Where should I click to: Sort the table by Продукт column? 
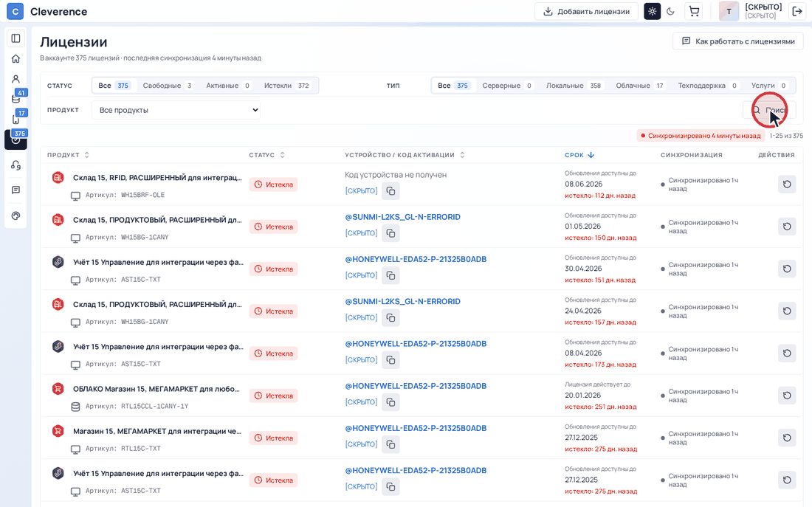click(69, 155)
